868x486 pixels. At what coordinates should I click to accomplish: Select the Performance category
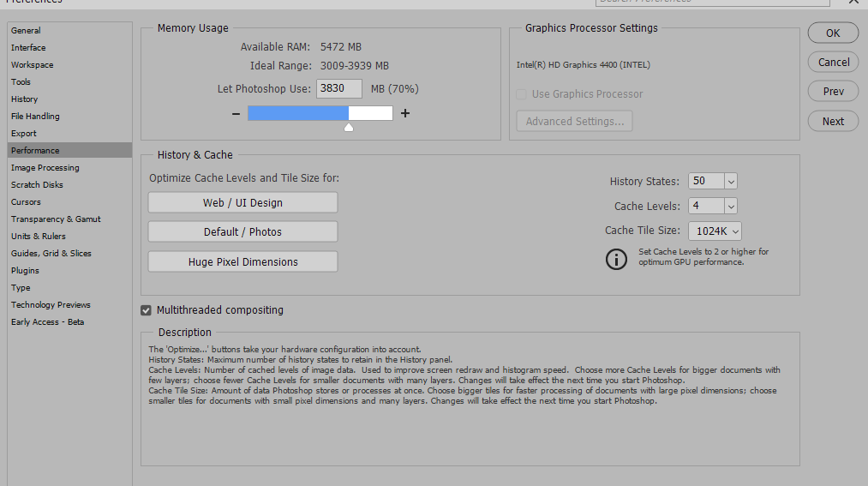coord(69,151)
